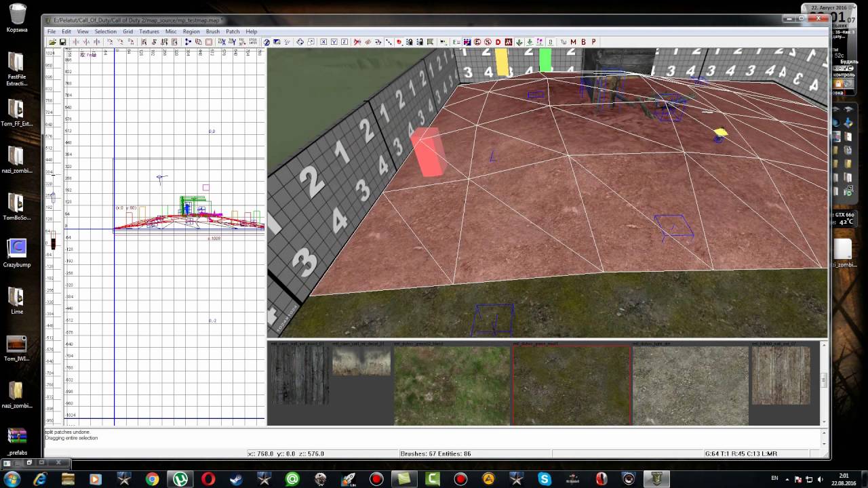The width and height of the screenshot is (868, 488).
Task: Click the Tw toolbar icon
Action: (x=564, y=42)
